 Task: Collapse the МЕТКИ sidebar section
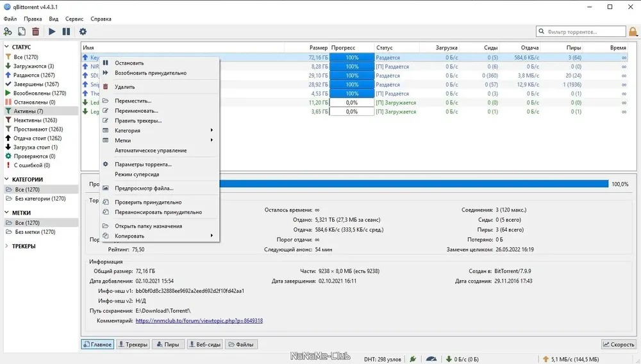click(x=6, y=212)
